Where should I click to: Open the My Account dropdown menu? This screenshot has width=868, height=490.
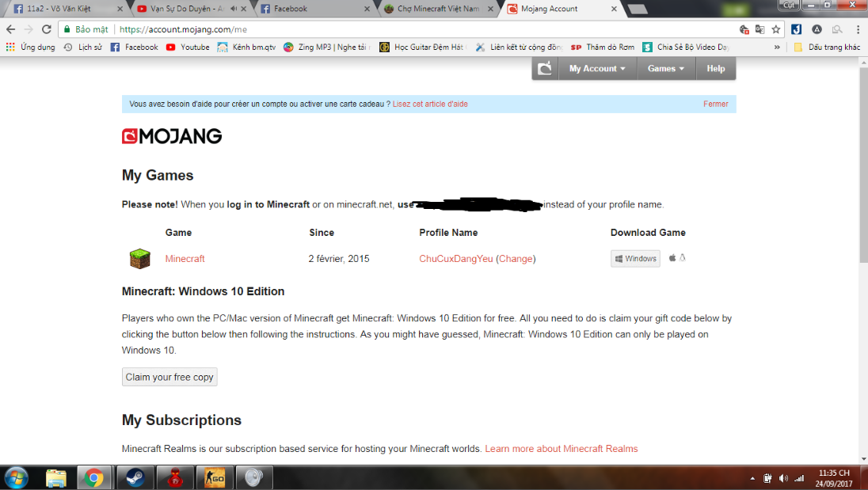tap(597, 69)
